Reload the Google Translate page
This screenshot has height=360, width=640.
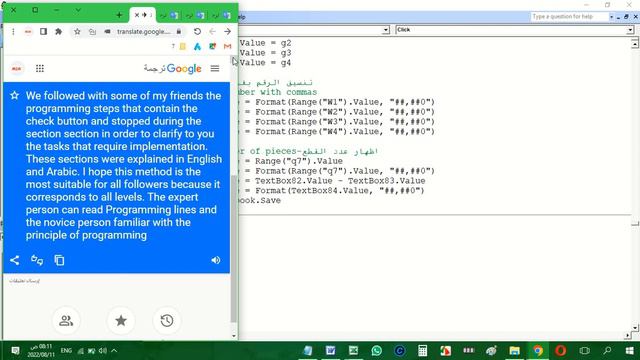tap(197, 31)
